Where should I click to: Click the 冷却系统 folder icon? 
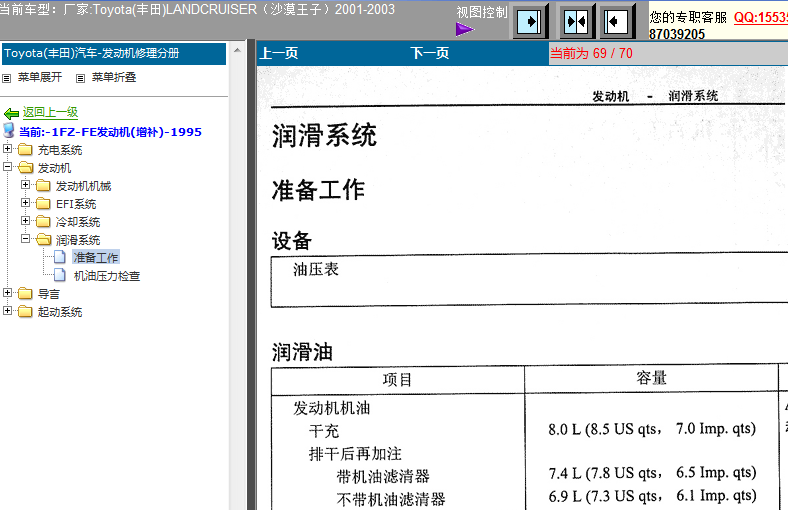tap(43, 221)
